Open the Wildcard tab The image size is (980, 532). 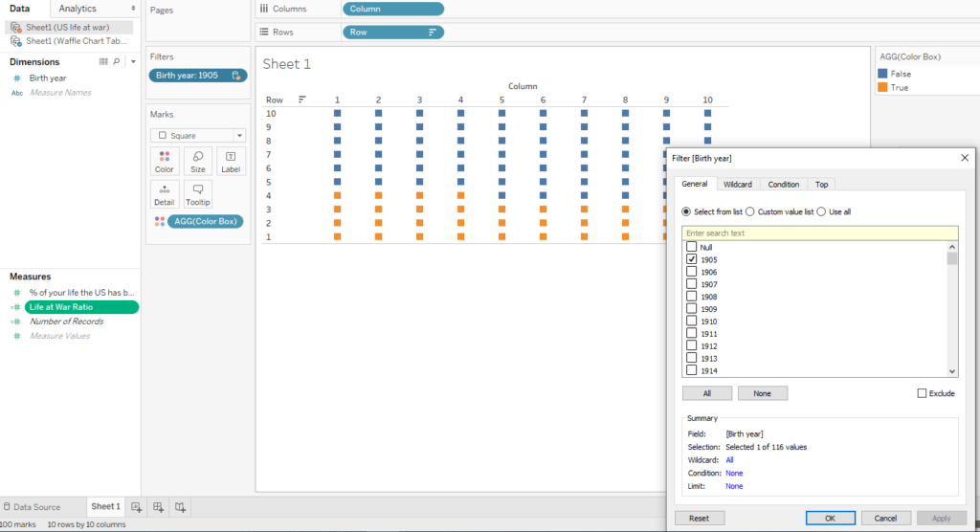click(x=738, y=185)
